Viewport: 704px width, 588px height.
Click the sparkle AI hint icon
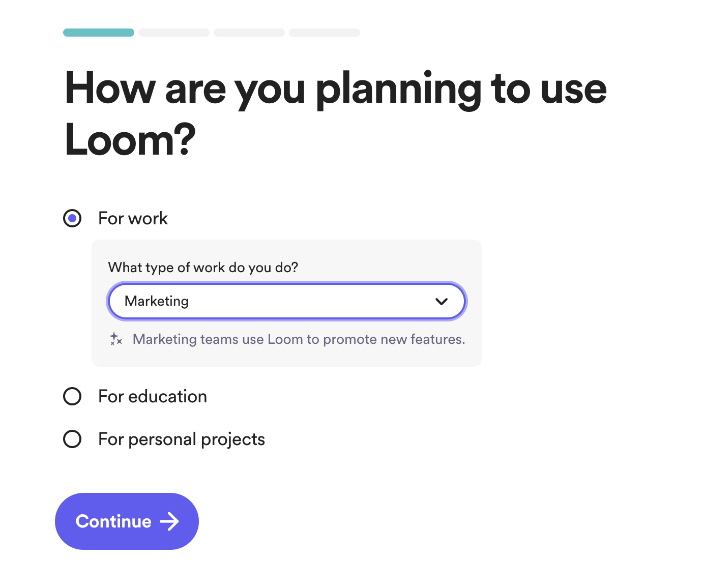(115, 339)
